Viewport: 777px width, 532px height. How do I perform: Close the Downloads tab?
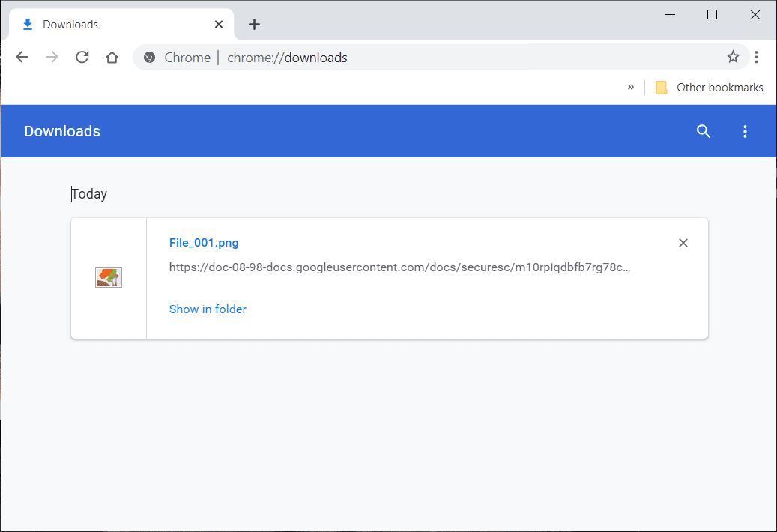pyautogui.click(x=219, y=24)
